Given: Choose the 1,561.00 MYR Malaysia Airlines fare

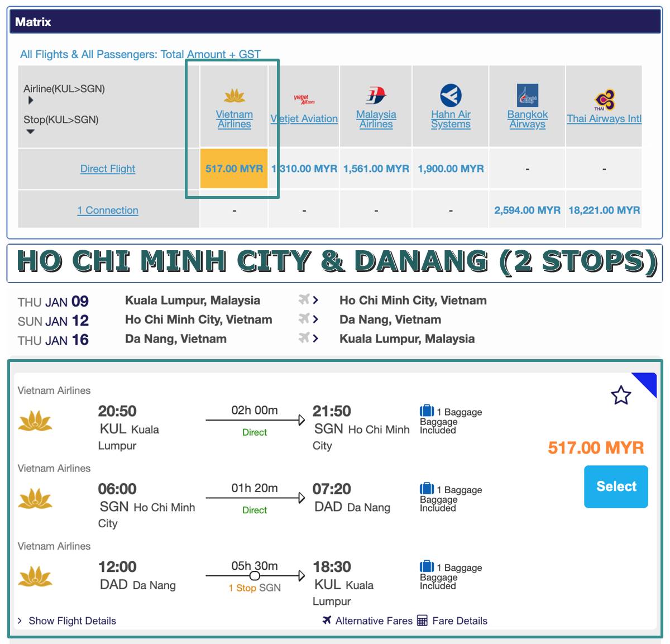Looking at the screenshot, I should (x=376, y=169).
